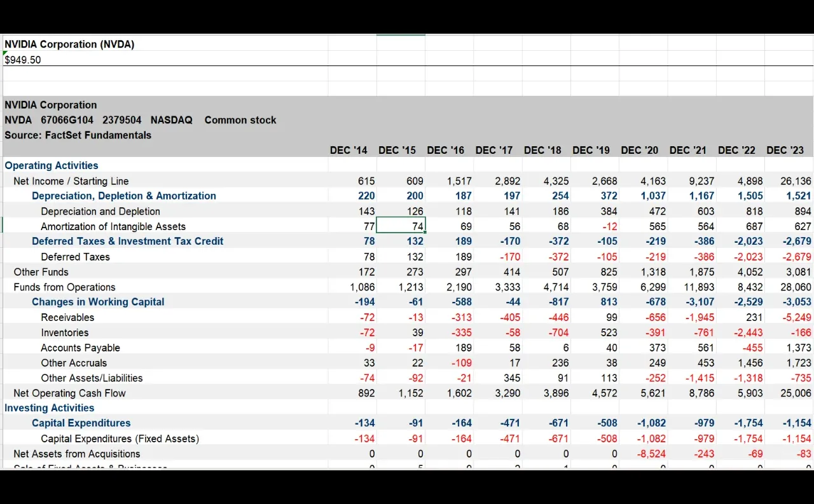Viewport: 814px width, 504px height.
Task: Select the DEC '22 column header
Action: [x=736, y=150]
